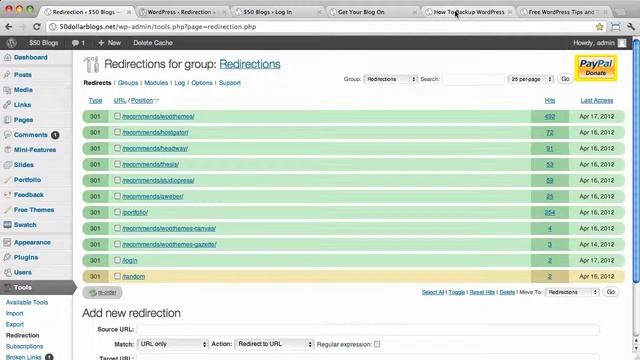The image size is (640, 360).
Task: Open Feedback in the sidebar
Action: point(29,195)
